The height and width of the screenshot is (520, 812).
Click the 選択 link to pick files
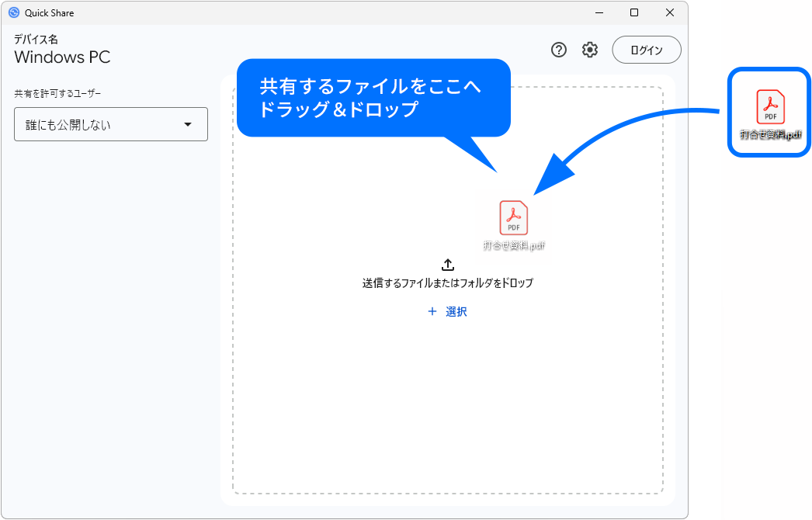(456, 311)
